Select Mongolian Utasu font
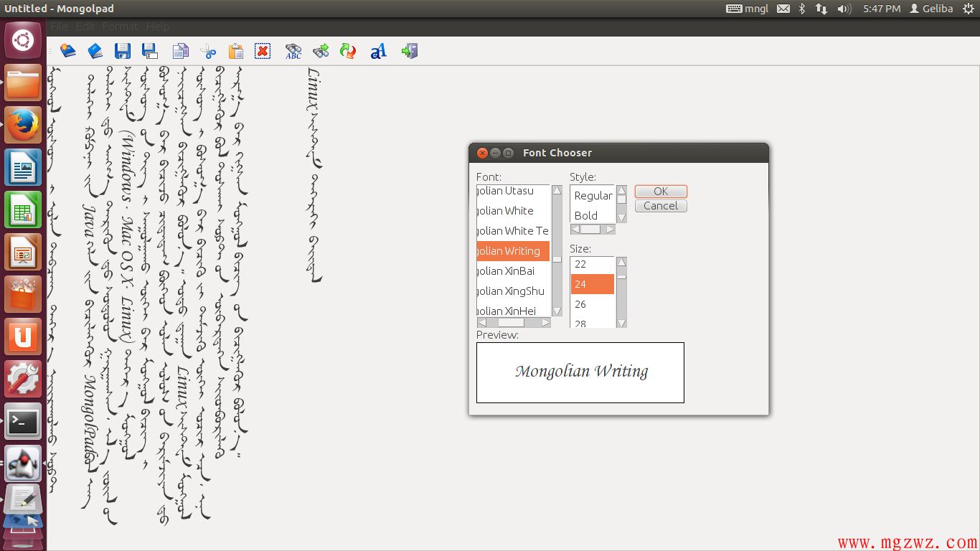Viewport: 980px width, 551px height. coord(513,191)
